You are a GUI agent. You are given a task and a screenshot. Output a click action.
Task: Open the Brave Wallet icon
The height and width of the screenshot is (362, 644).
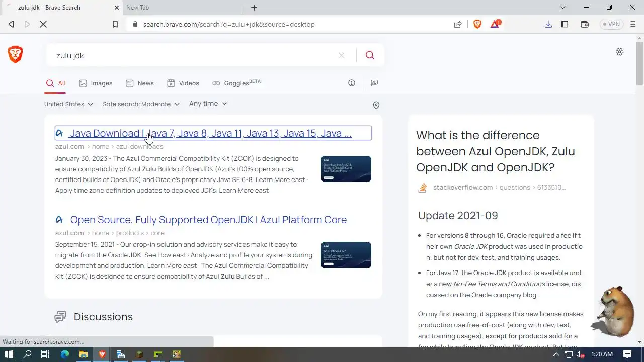585,24
